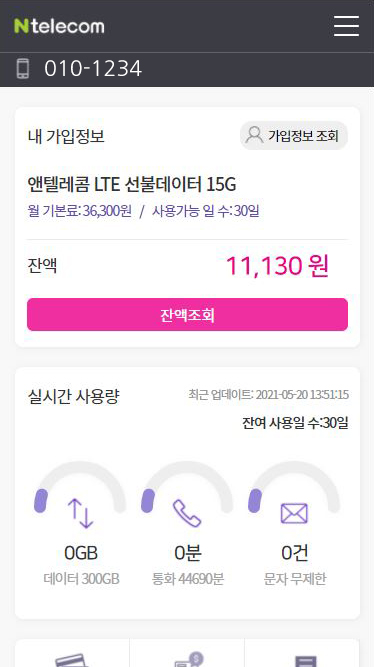This screenshot has width=374, height=667.
Task: Open 가입정보 조회
Action: pos(294,136)
